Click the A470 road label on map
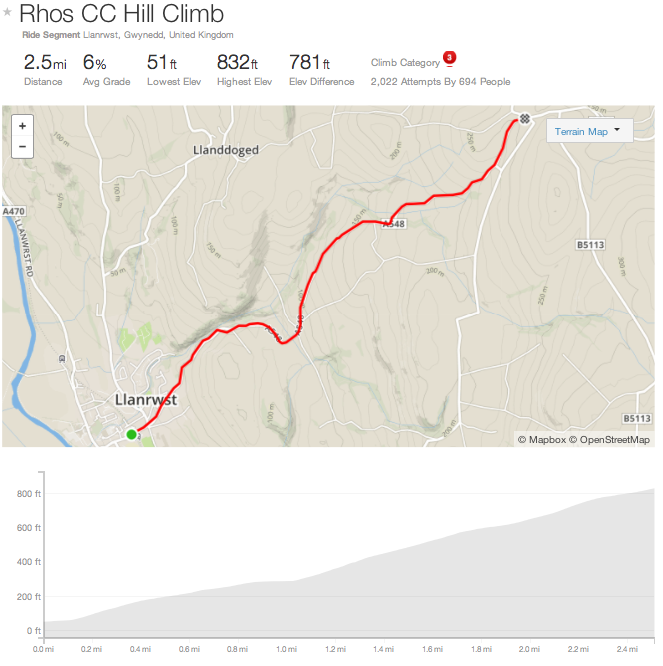 [x=14, y=212]
